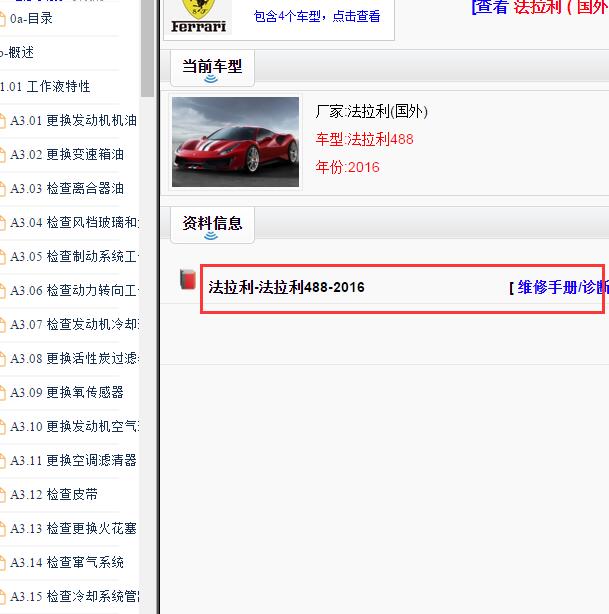This screenshot has width=609, height=614.
Task: Open A3.07 检查发动机冷却 document
Action: [x=74, y=325]
